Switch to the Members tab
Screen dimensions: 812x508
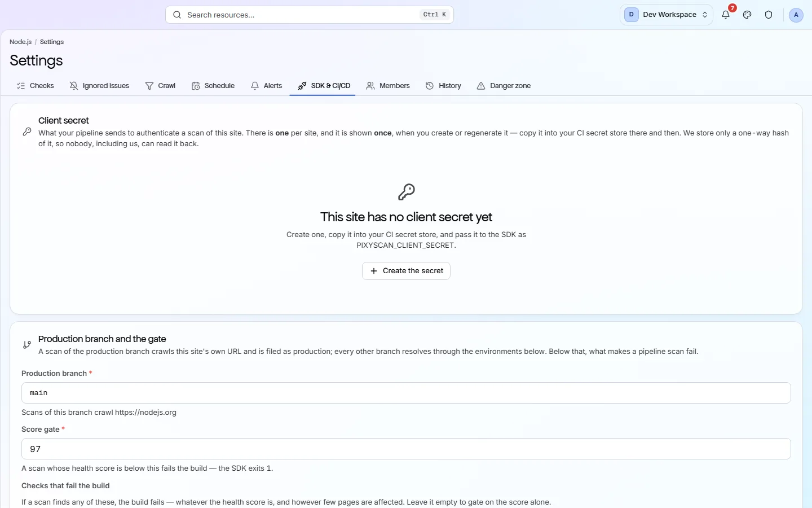tap(388, 86)
